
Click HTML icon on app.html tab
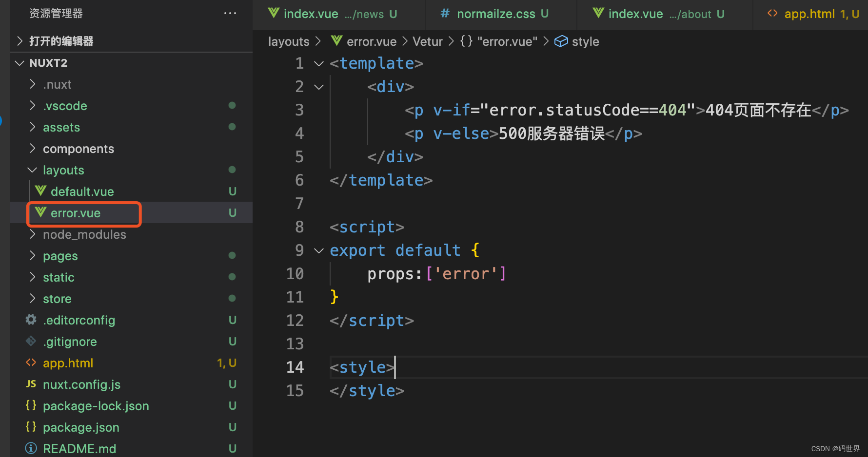pos(772,13)
